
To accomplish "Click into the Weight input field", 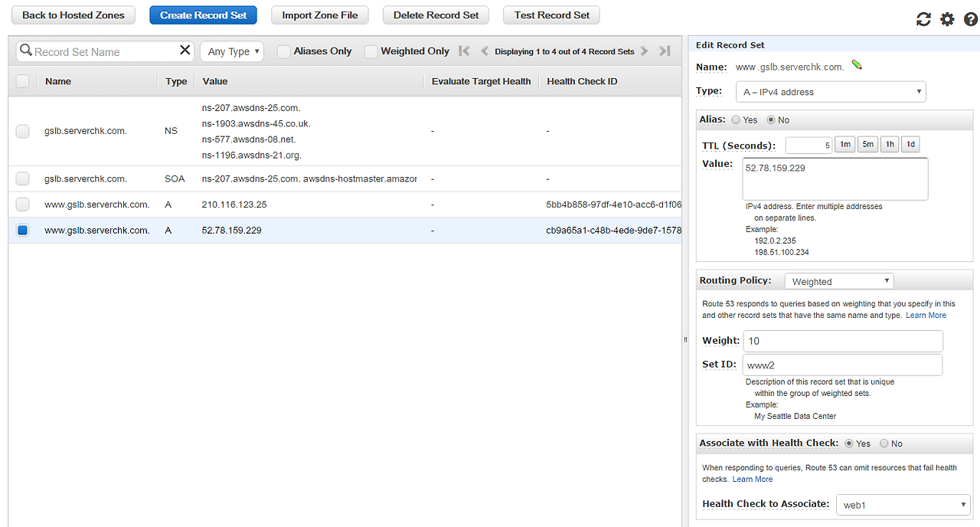I will click(843, 341).
